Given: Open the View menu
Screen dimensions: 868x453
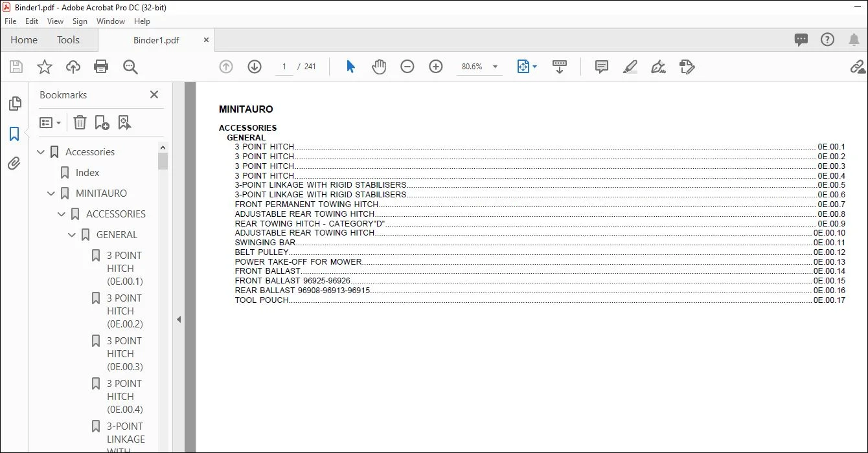Looking at the screenshot, I should pyautogui.click(x=56, y=21).
